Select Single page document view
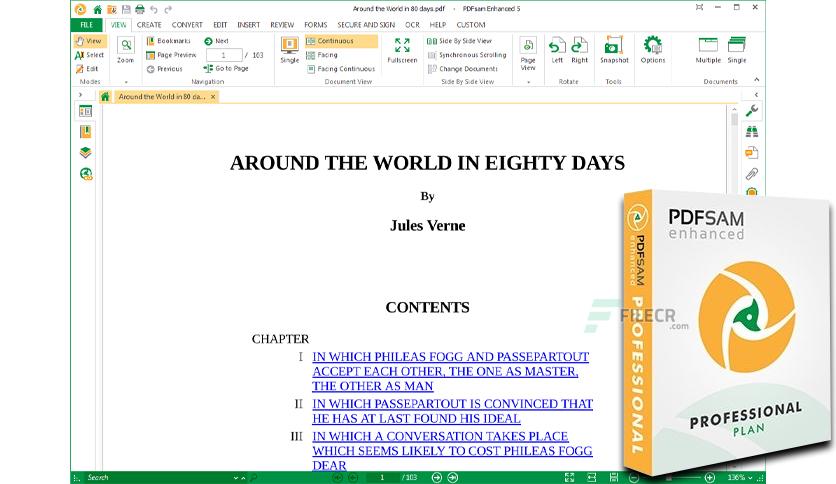 (x=290, y=50)
